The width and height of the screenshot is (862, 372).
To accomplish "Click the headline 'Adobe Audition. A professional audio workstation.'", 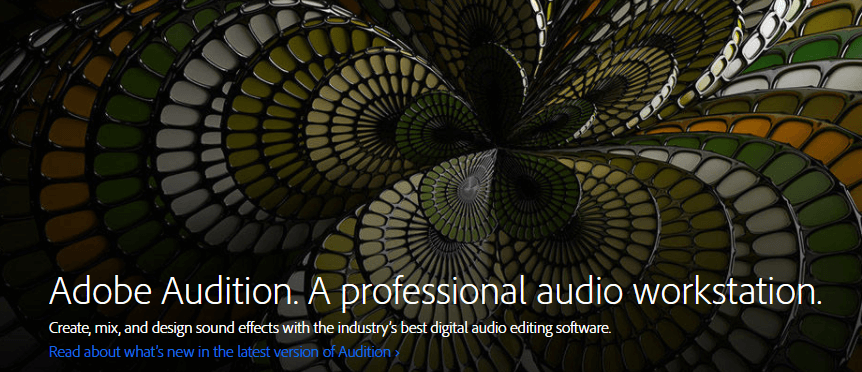I will tap(435, 292).
